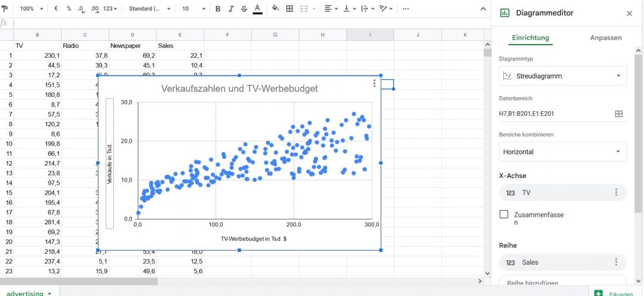Apply strikethrough formatting
This screenshot has width=644, height=296.
click(x=244, y=9)
